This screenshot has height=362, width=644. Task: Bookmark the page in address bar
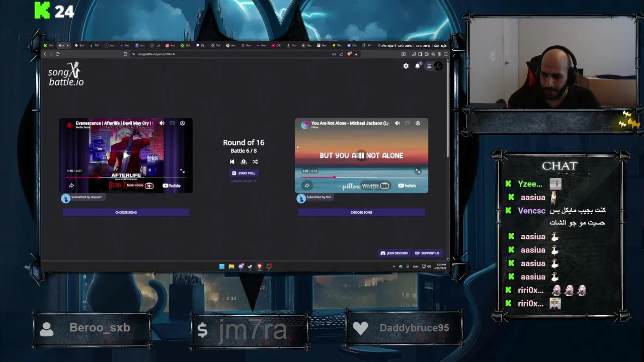click(125, 54)
